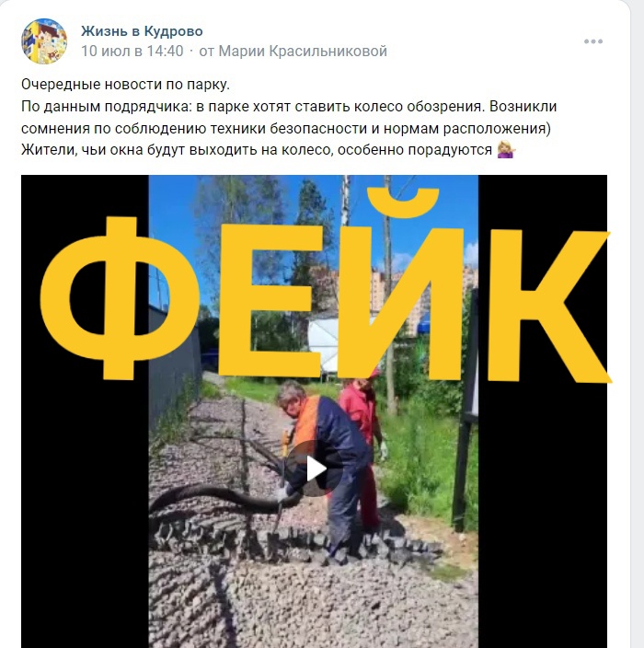Click the text line starting По данным подрядчика
The height and width of the screenshot is (648, 644).
click(289, 106)
